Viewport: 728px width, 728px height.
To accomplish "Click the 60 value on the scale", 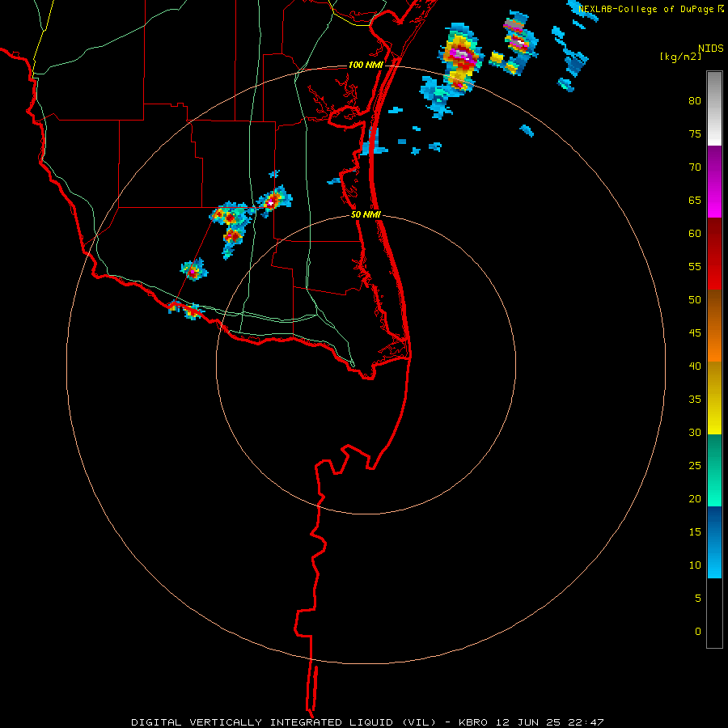I will click(695, 234).
